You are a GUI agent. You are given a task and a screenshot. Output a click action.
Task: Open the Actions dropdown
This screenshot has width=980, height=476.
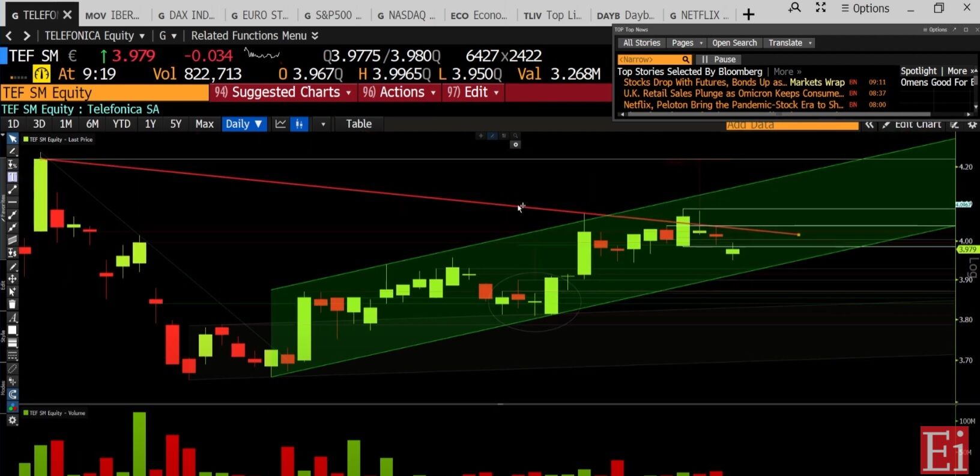(x=399, y=92)
